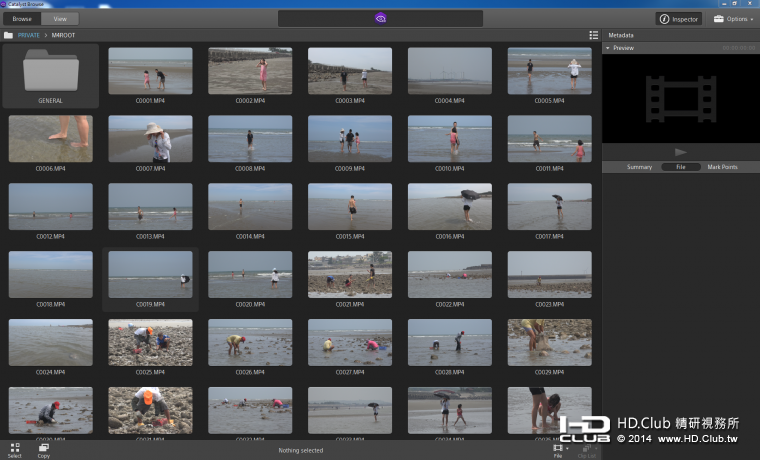The width and height of the screenshot is (760, 460).
Task: Click the Copy icon in bottom bar
Action: pos(43,448)
